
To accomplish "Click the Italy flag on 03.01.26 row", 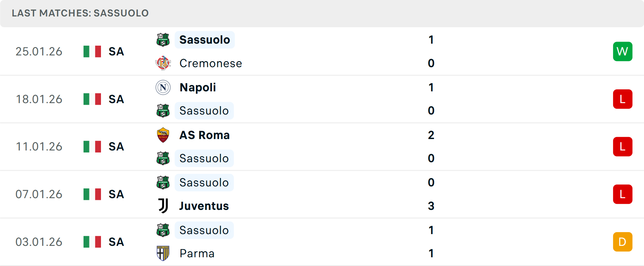I will [92, 242].
